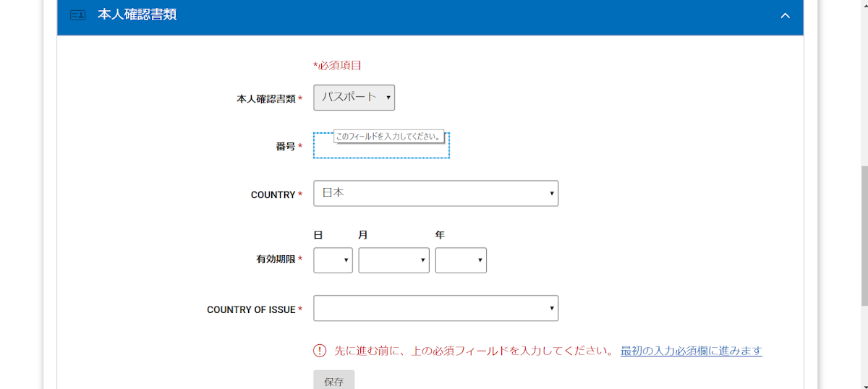The image size is (868, 389).
Task: Click the 先に進む前に error message text
Action: [474, 351]
